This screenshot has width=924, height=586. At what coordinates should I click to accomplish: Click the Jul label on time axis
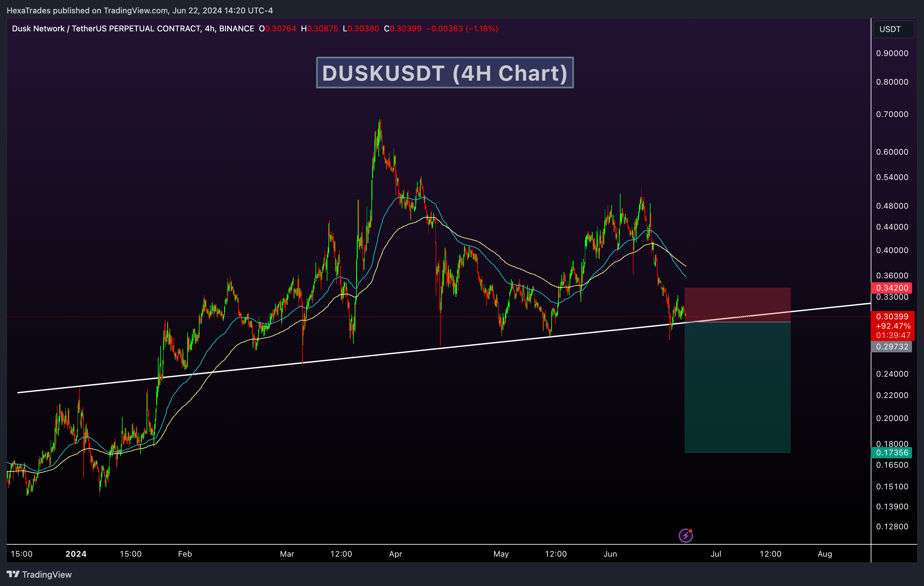tap(715, 554)
